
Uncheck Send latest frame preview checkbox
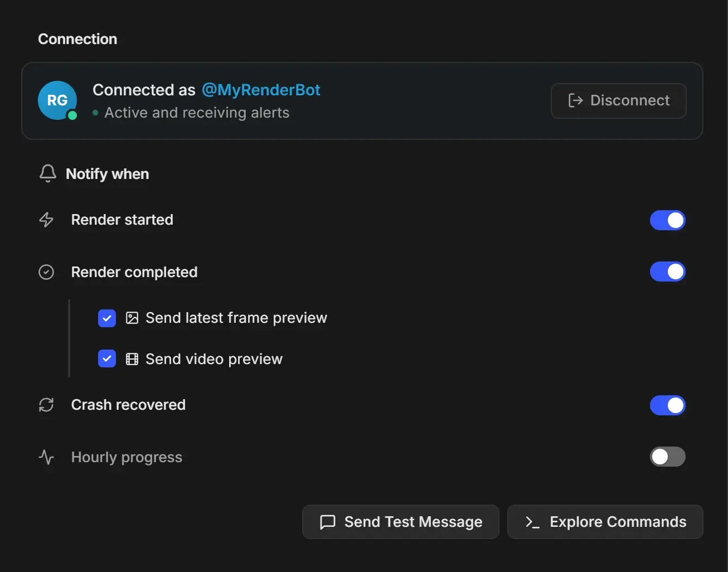(107, 318)
